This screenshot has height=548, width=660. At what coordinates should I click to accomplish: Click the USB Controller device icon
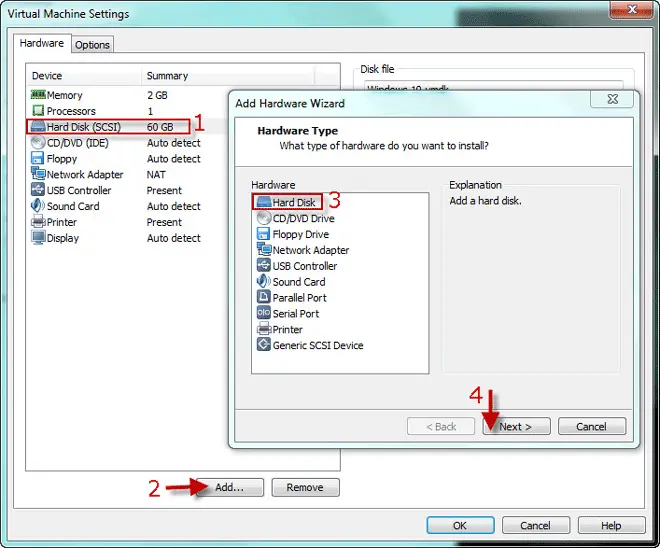pyautogui.click(x=37, y=190)
